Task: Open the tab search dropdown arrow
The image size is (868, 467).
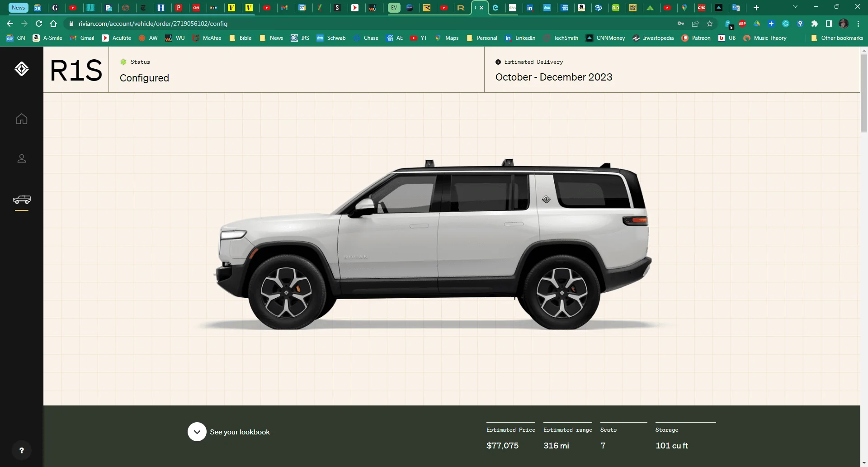Action: pyautogui.click(x=795, y=7)
